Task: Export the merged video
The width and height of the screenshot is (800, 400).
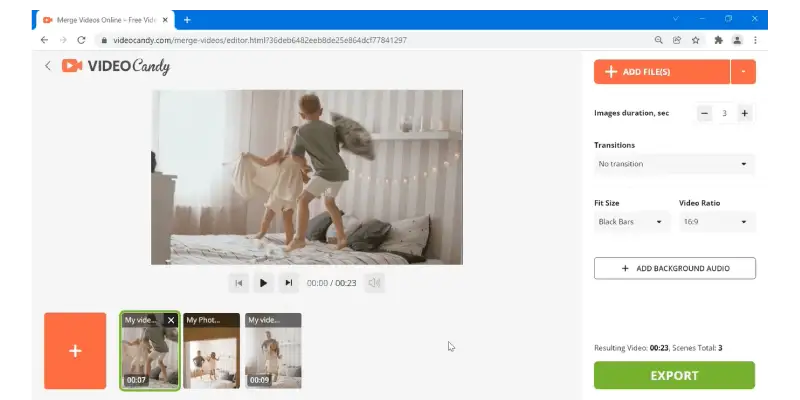Action: click(674, 375)
